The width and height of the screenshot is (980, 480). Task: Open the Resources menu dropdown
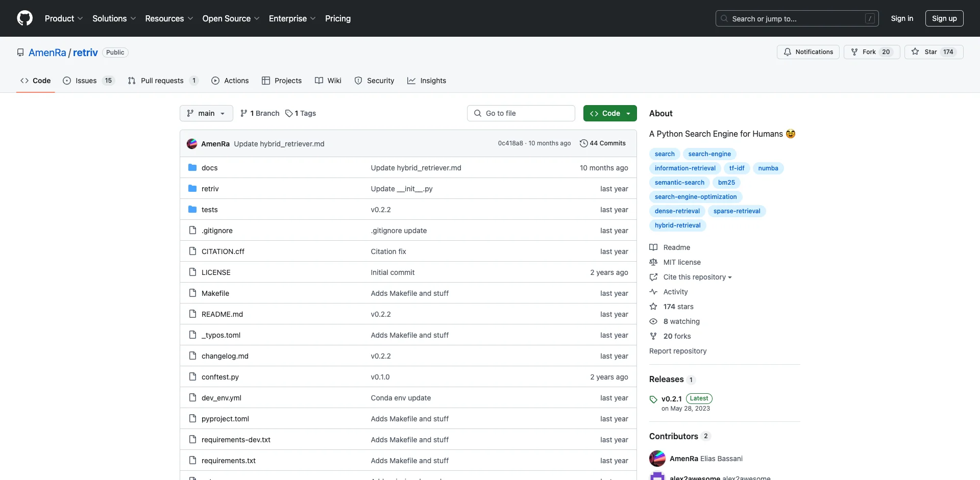(169, 18)
